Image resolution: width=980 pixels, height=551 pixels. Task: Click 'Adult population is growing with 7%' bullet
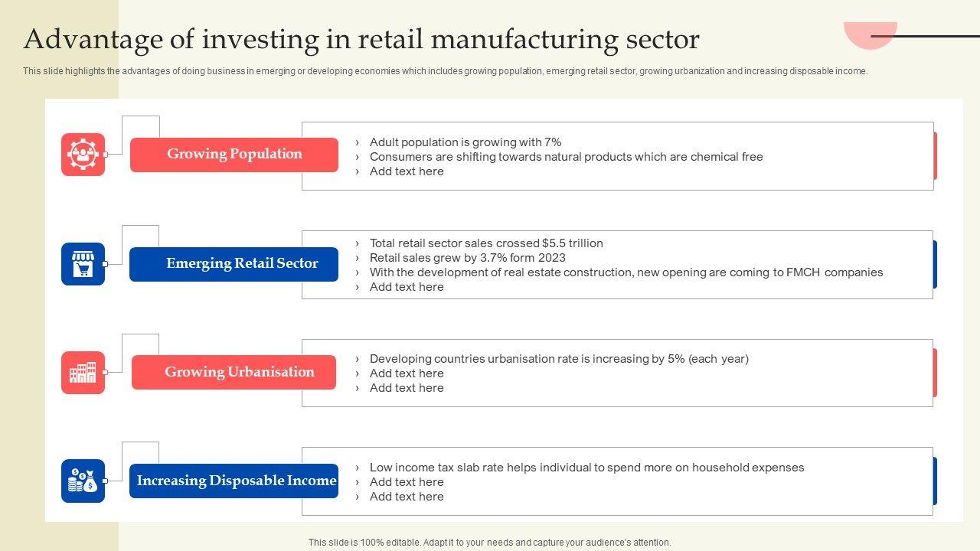465,142
